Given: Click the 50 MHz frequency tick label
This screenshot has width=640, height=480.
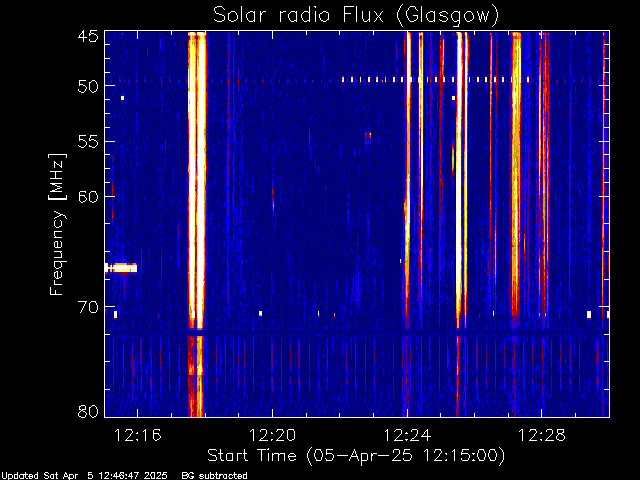Looking at the screenshot, I should pos(88,86).
